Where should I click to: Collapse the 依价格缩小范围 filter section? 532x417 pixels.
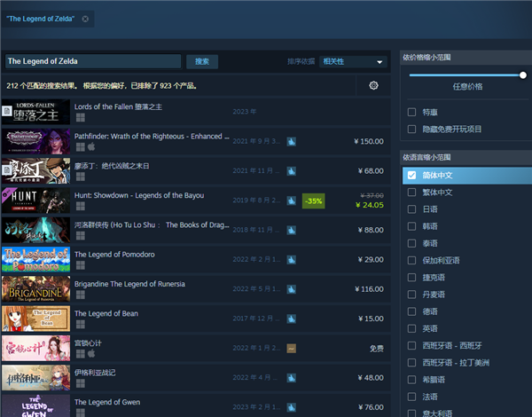click(465, 58)
